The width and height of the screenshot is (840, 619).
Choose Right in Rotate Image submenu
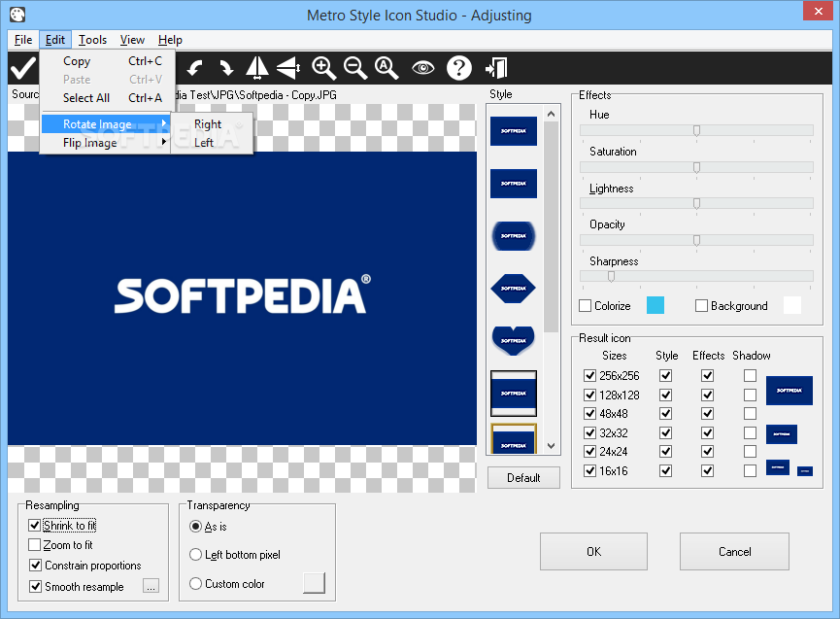[x=212, y=124]
